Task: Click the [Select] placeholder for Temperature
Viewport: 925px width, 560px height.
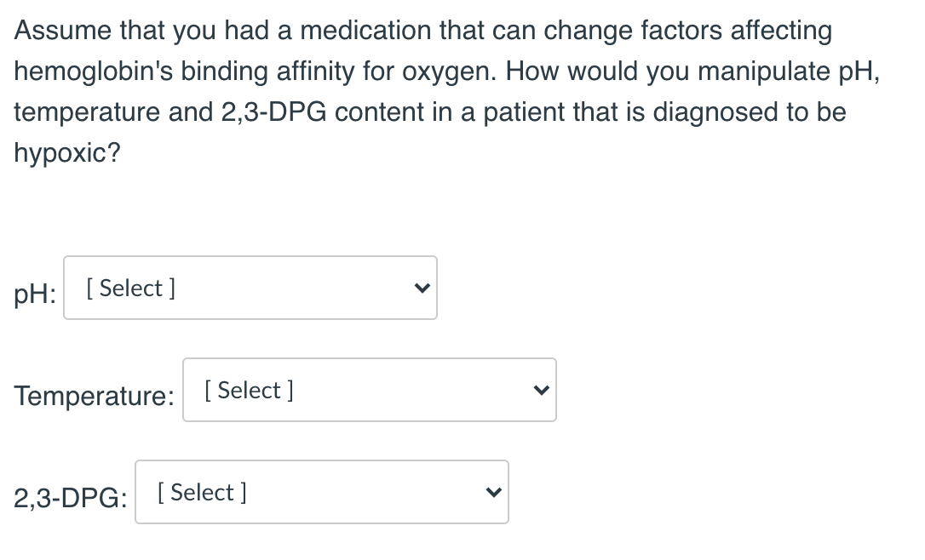Action: [248, 390]
